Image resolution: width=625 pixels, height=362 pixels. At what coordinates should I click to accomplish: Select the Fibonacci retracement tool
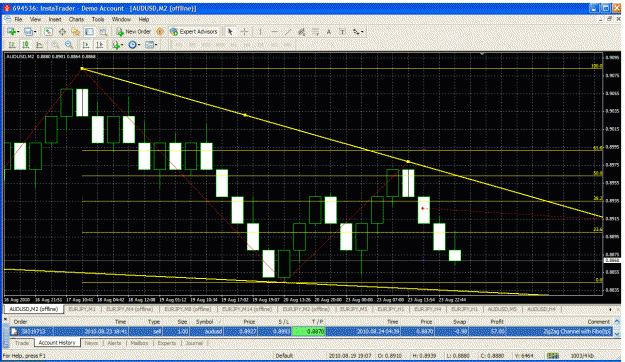[315, 32]
